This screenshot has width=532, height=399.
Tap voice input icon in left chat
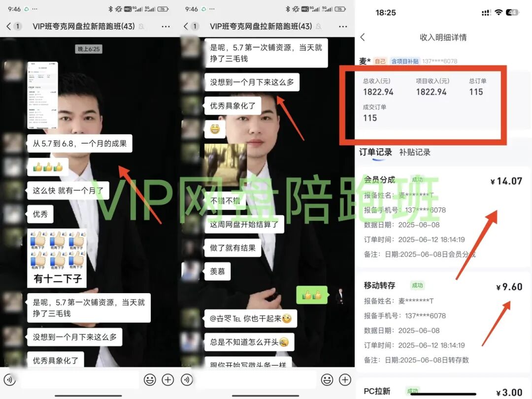click(8, 379)
